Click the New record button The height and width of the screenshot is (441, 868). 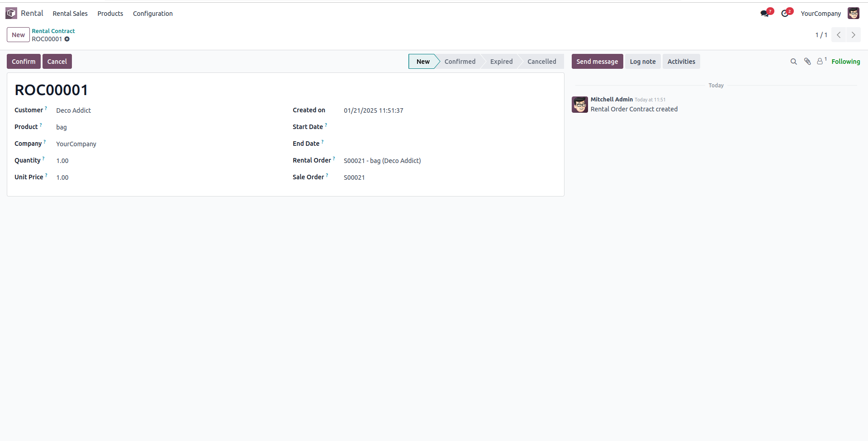coord(18,35)
